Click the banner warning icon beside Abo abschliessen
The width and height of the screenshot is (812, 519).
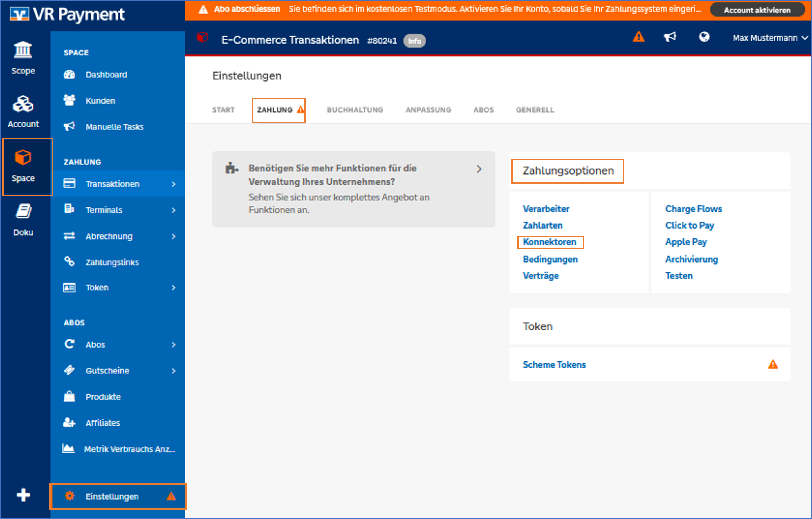[x=203, y=9]
